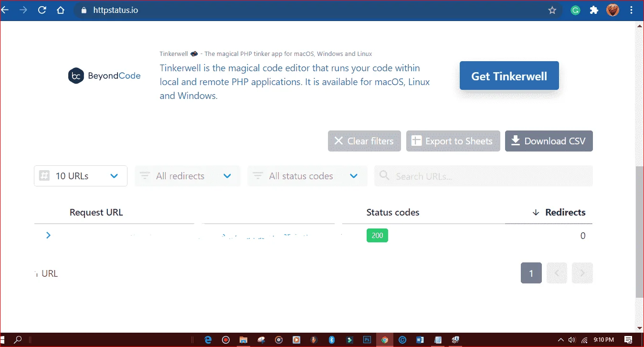Sort by Request URL column
The image size is (644, 347).
[96, 212]
